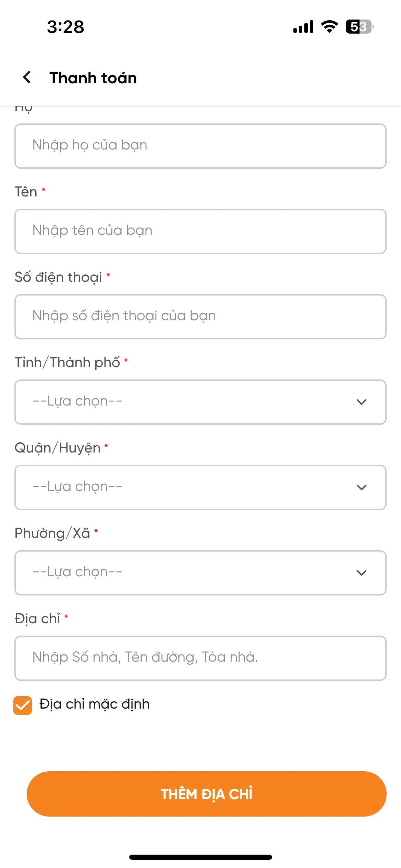Viewport: 401px width, 868px height.
Task: Toggle the Địa chỉ mặc định checkbox
Action: (23, 705)
